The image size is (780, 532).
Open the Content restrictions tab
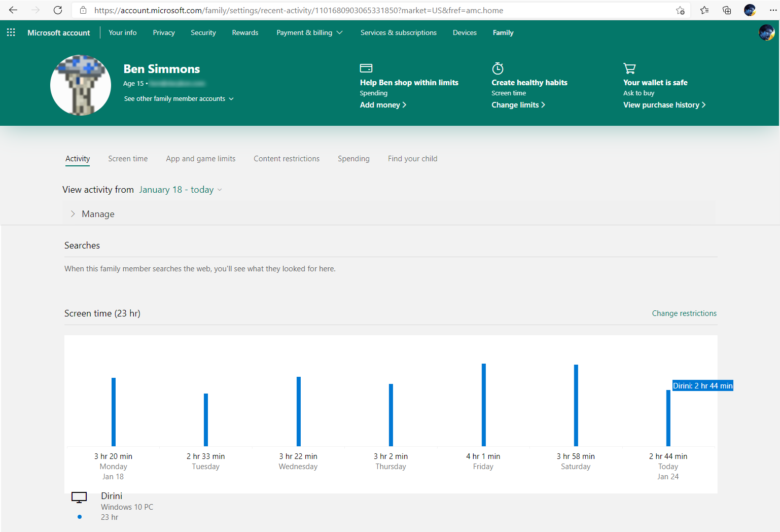click(287, 159)
